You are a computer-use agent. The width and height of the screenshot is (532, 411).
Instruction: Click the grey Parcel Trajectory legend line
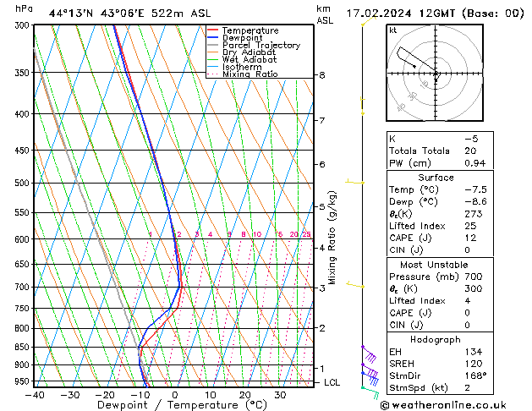click(x=213, y=45)
